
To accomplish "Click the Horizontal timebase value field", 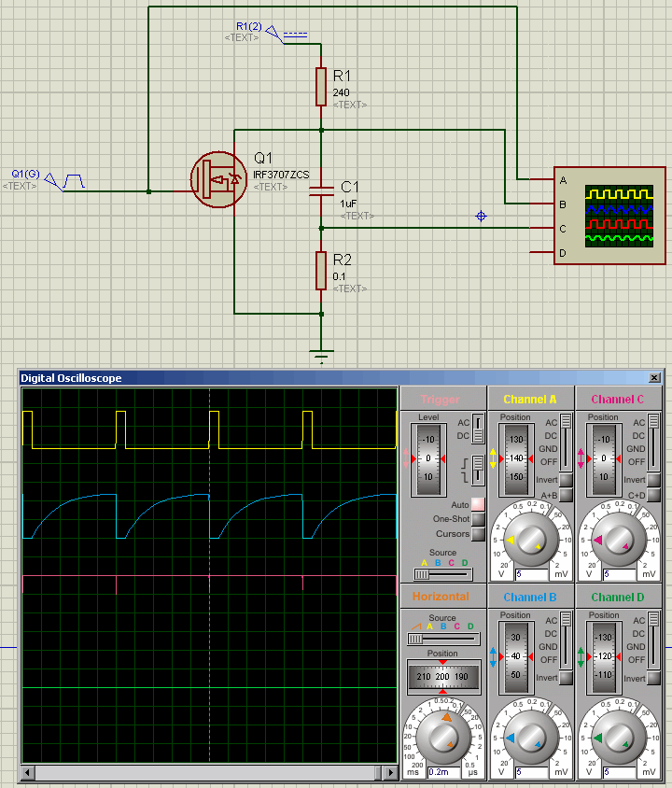I will pos(442,772).
